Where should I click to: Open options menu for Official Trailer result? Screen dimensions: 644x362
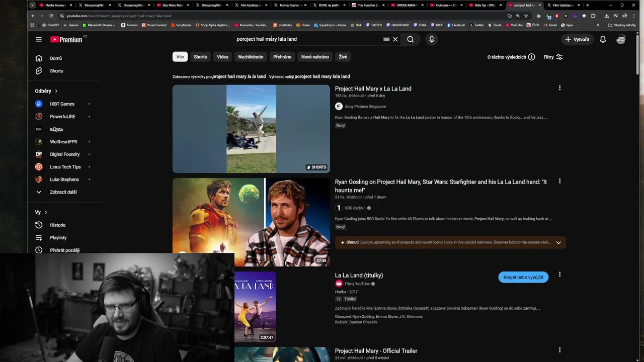pyautogui.click(x=559, y=350)
